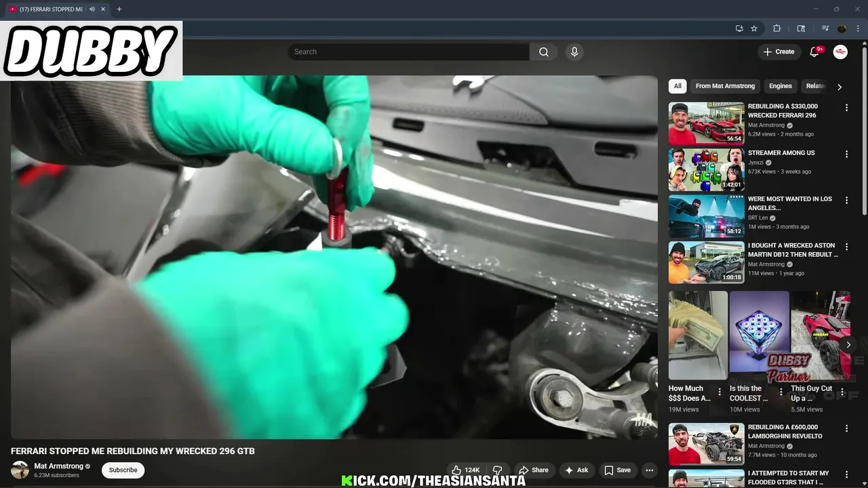Image resolution: width=868 pixels, height=488 pixels.
Task: Close the Ferrari video tab
Action: (x=103, y=9)
